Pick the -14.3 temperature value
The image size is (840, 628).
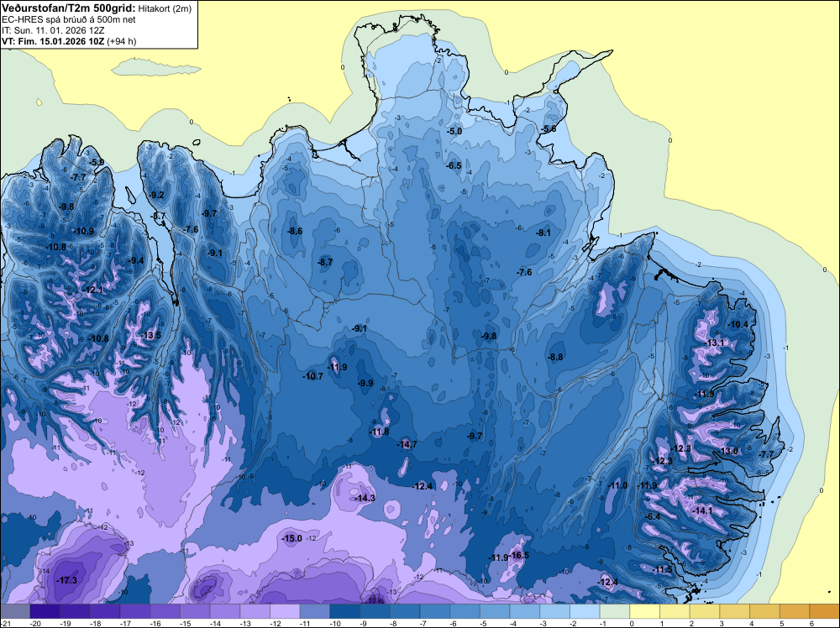tap(365, 498)
